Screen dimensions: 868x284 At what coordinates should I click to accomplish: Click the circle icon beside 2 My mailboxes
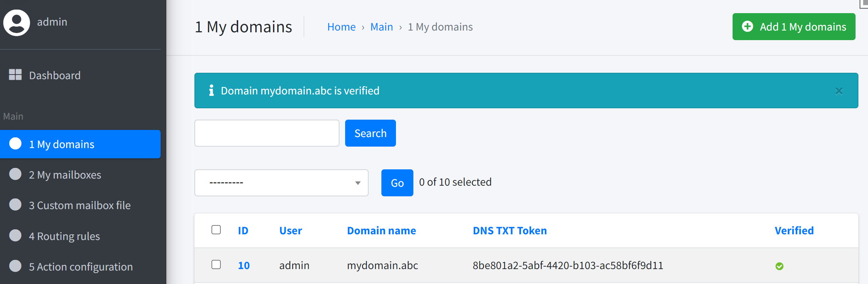pyautogui.click(x=15, y=174)
